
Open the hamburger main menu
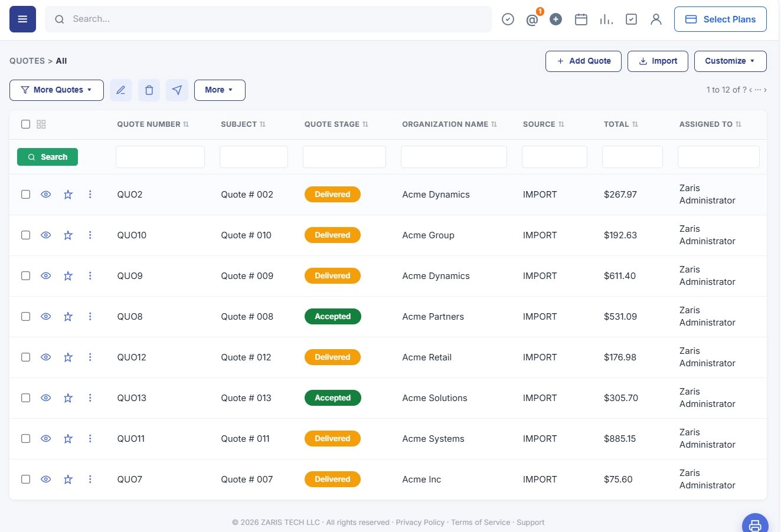coord(22,19)
